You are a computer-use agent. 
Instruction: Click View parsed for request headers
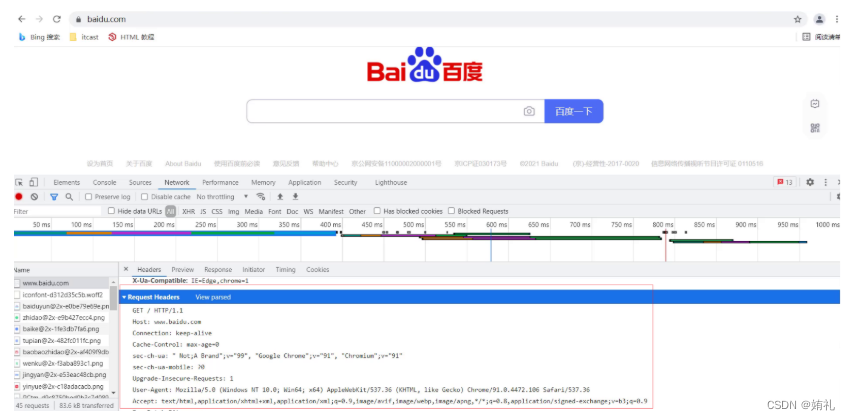[213, 297]
